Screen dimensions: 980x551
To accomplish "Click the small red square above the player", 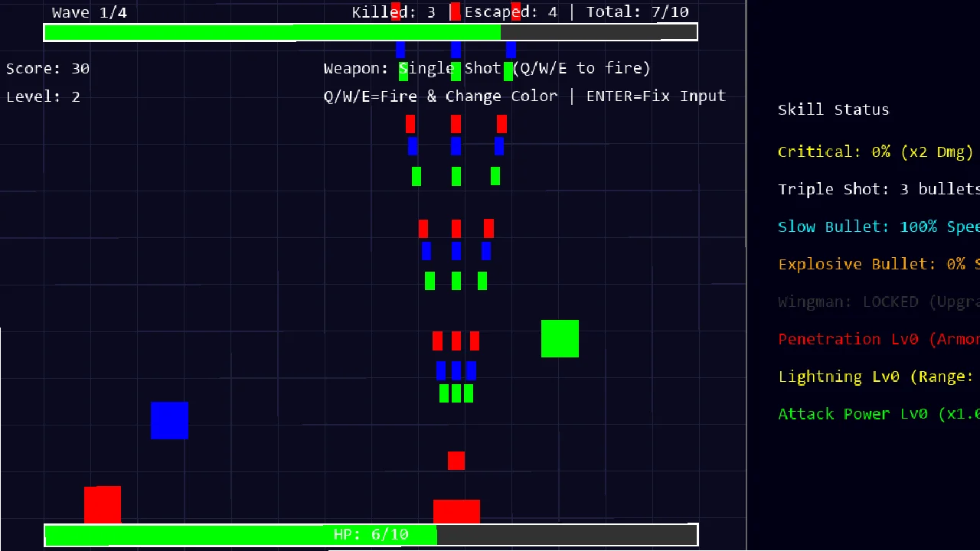I will click(x=456, y=460).
